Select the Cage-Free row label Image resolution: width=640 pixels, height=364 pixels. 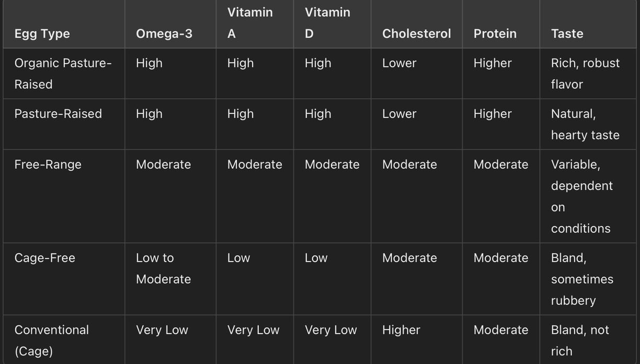point(44,258)
